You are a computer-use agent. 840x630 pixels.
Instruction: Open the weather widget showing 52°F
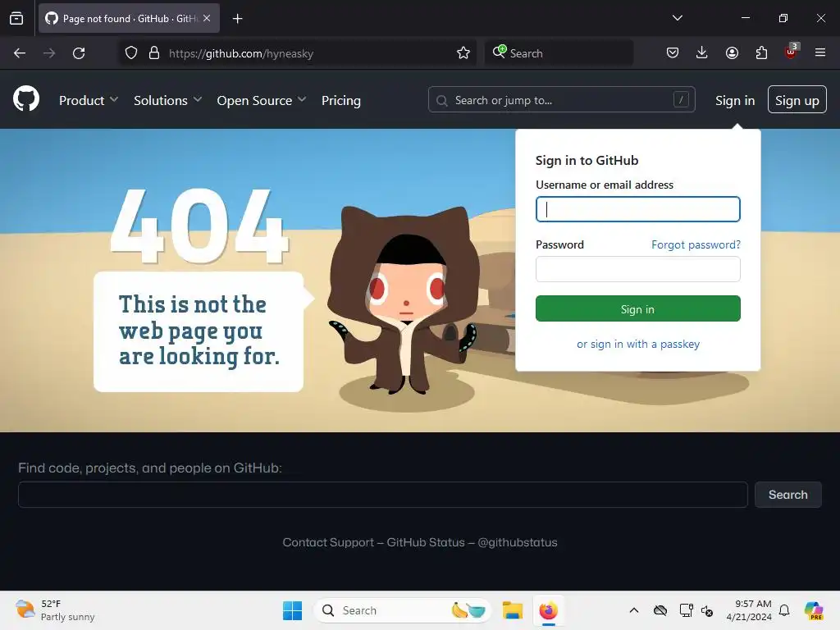[55, 610]
